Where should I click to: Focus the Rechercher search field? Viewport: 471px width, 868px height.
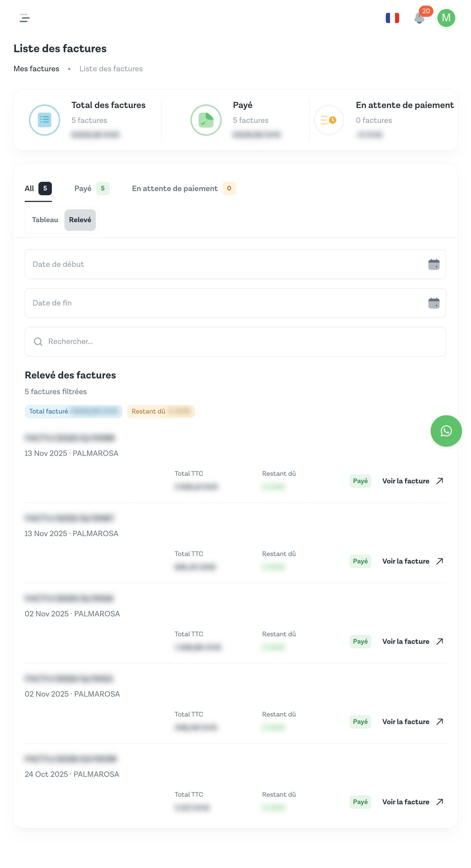236,341
